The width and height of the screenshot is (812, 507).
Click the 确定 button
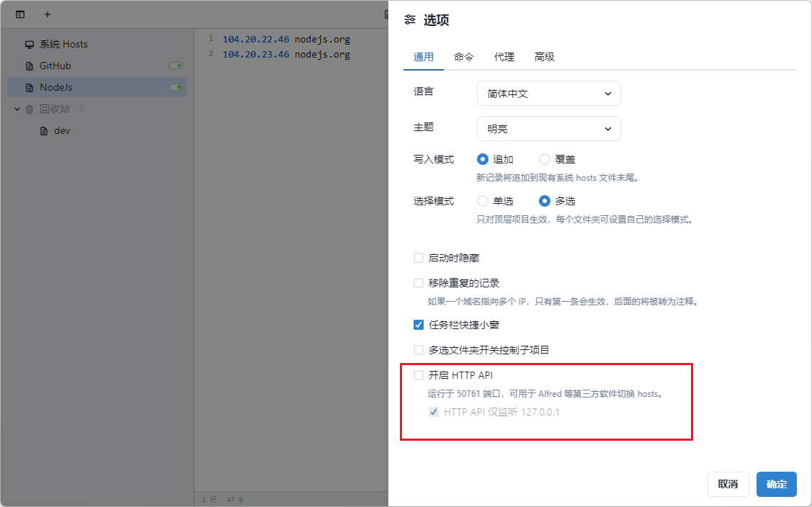[x=776, y=485]
